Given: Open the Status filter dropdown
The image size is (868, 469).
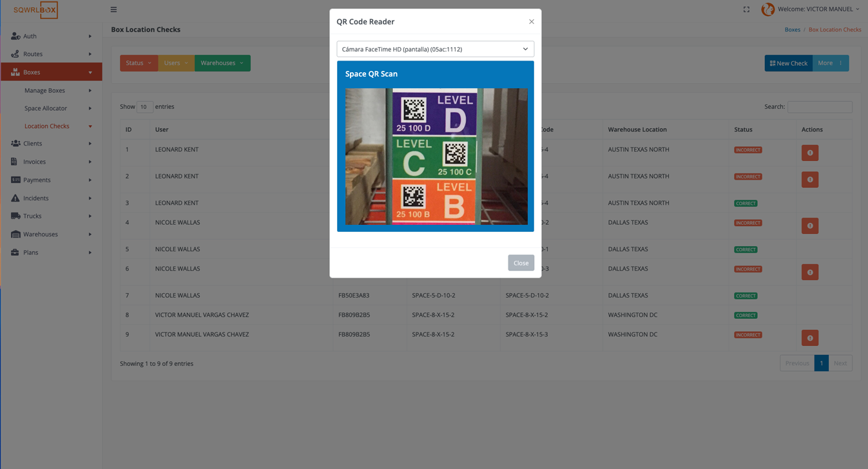Looking at the screenshot, I should tap(139, 63).
